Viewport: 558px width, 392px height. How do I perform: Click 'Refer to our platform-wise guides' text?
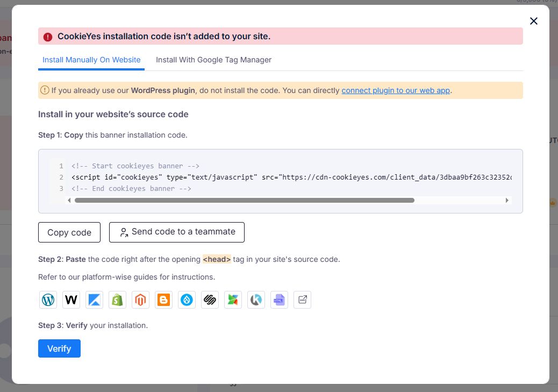tap(127, 277)
